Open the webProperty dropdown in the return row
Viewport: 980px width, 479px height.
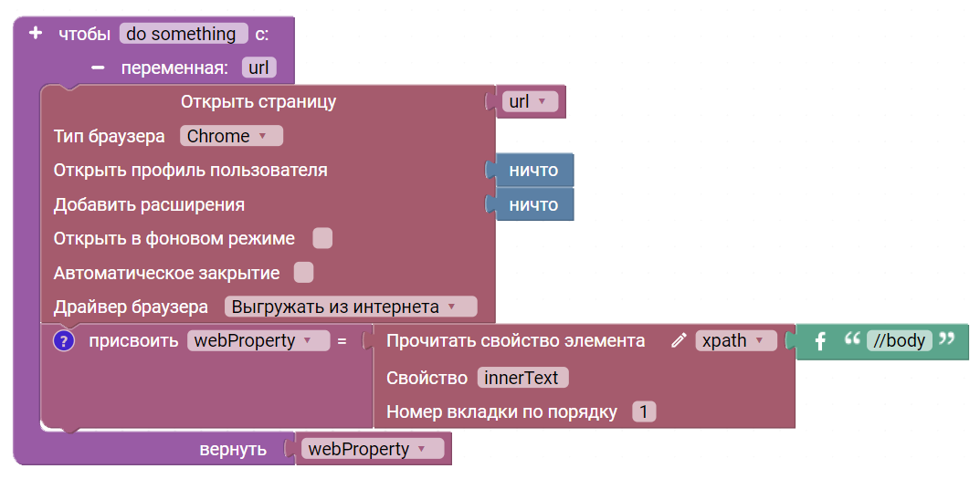pyautogui.click(x=373, y=449)
